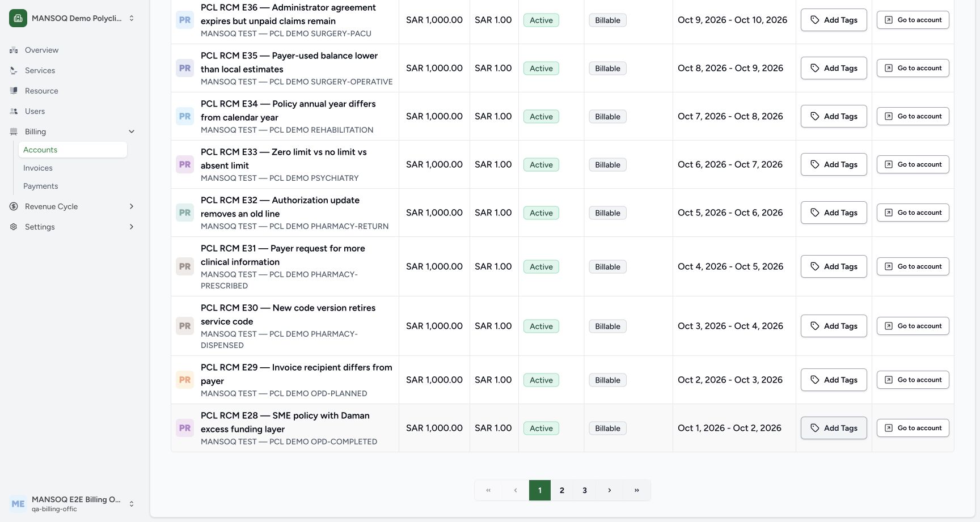Viewport: 980px width, 522px height.
Task: Click the Users sidebar icon
Action: (14, 111)
